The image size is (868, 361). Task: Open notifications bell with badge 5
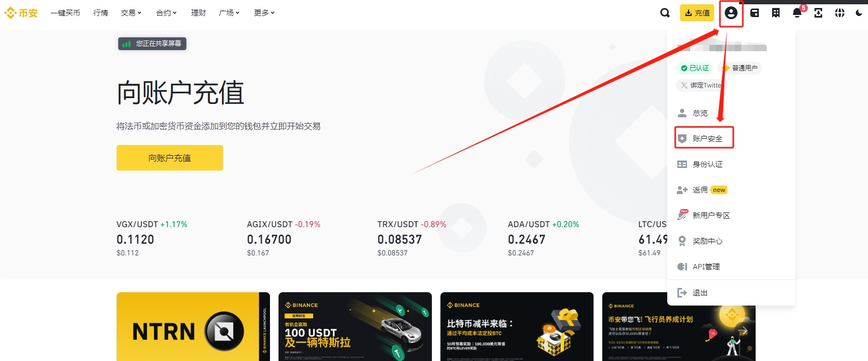coord(797,12)
